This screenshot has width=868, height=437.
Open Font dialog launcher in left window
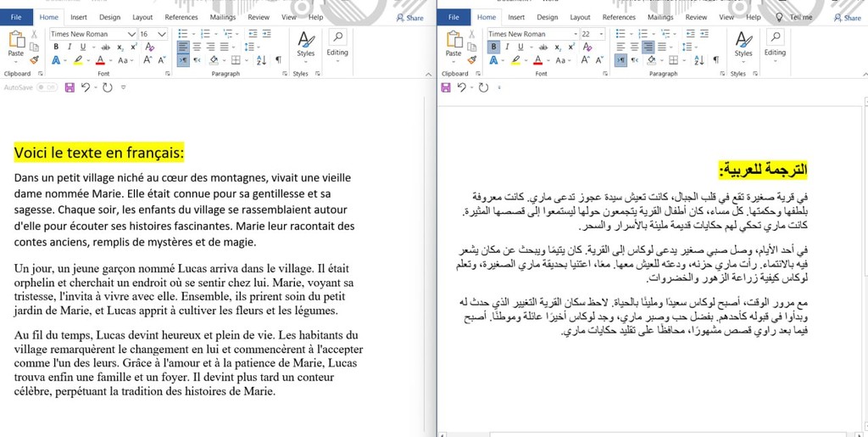tap(168, 74)
